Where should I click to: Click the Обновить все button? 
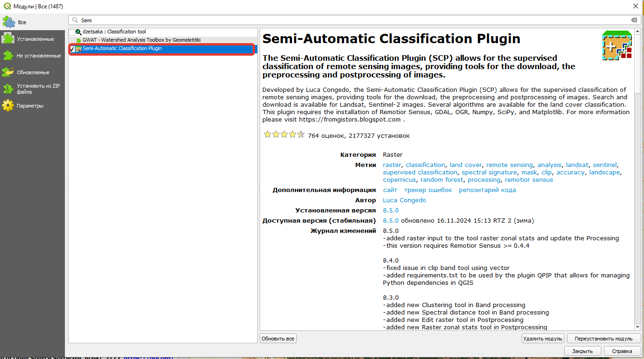[x=278, y=339]
